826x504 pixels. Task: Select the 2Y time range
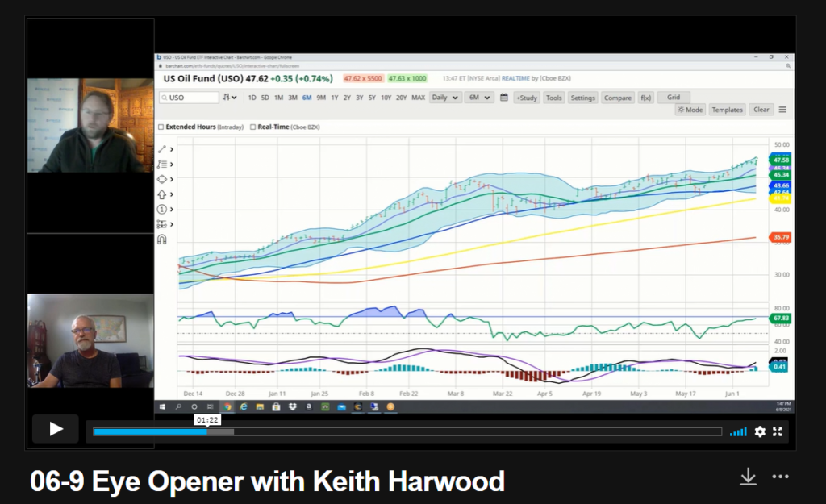tap(347, 98)
